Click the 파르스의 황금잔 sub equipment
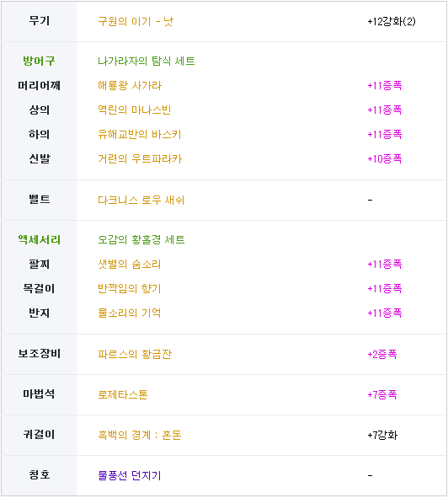 click(135, 354)
